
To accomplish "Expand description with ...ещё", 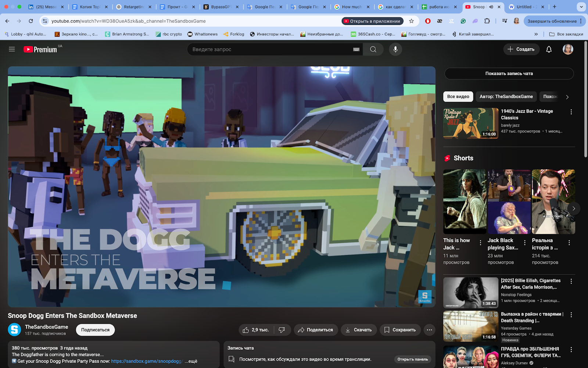I will [191, 361].
